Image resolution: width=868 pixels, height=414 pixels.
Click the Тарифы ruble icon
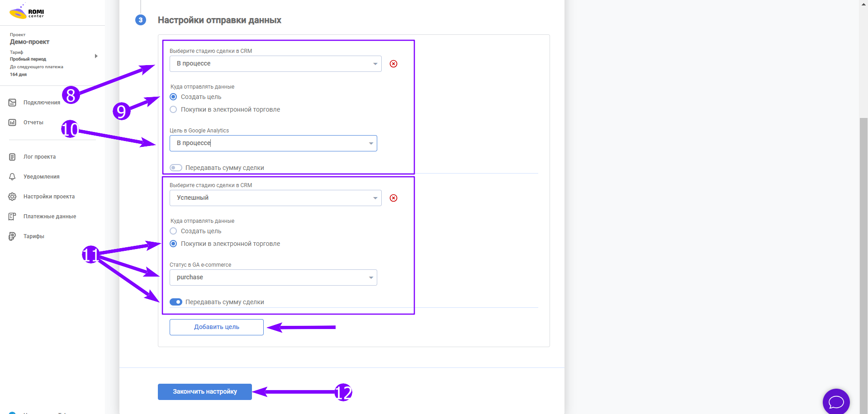pyautogui.click(x=12, y=236)
